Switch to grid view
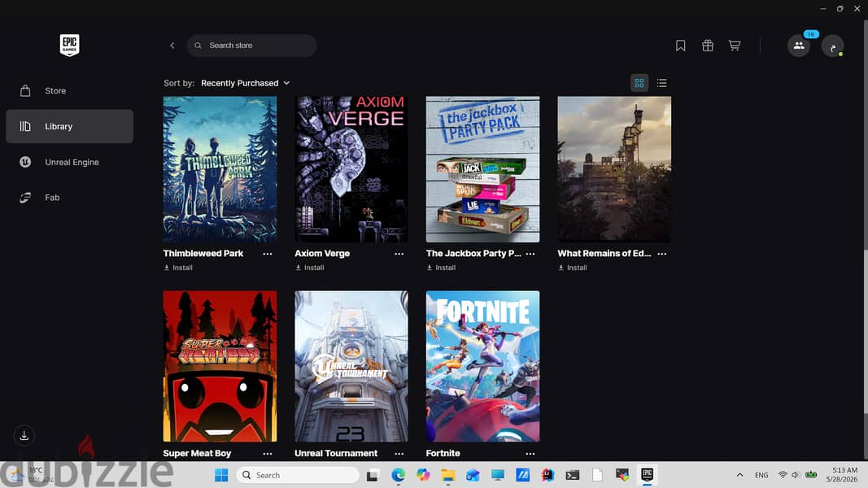The image size is (868, 488). pos(639,83)
